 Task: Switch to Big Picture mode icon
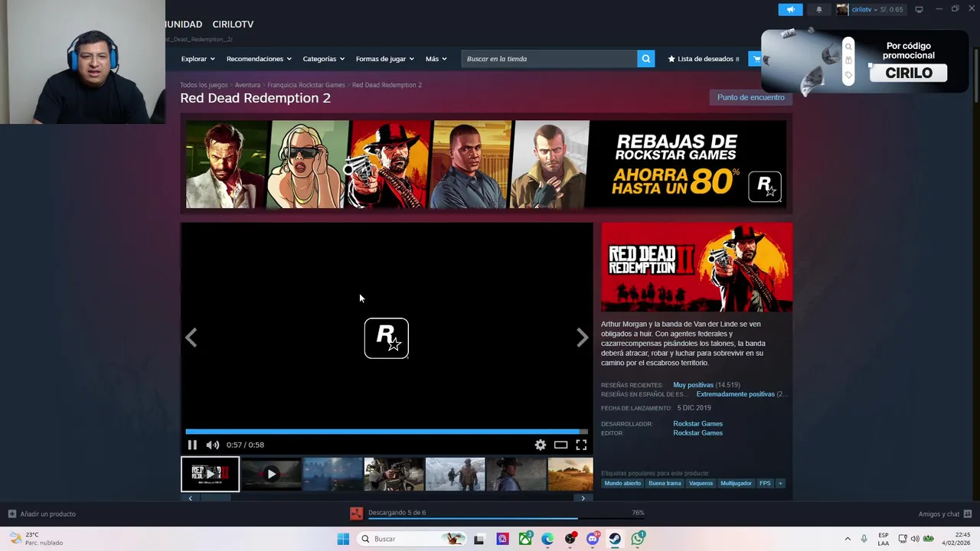tap(919, 9)
